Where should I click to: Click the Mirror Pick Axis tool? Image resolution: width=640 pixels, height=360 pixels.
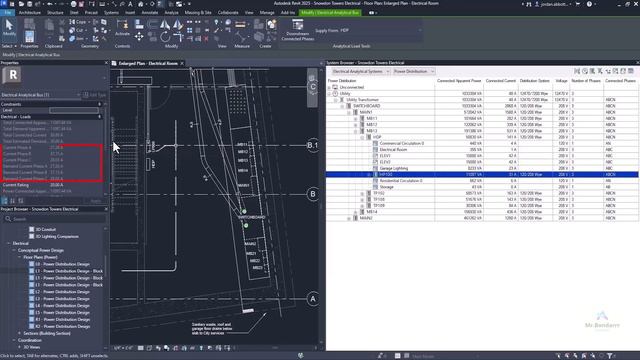click(x=165, y=24)
